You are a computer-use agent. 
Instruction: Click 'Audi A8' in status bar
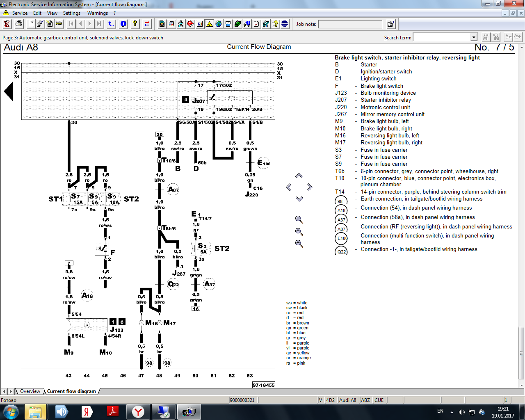click(x=347, y=400)
